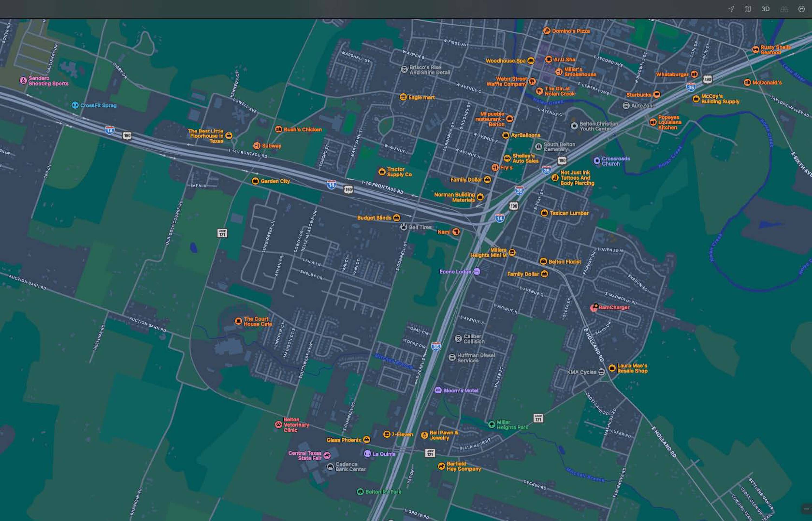Viewport: 812px width, 521px height.
Task: Click the Whataburger restaurant marker
Action: point(694,74)
